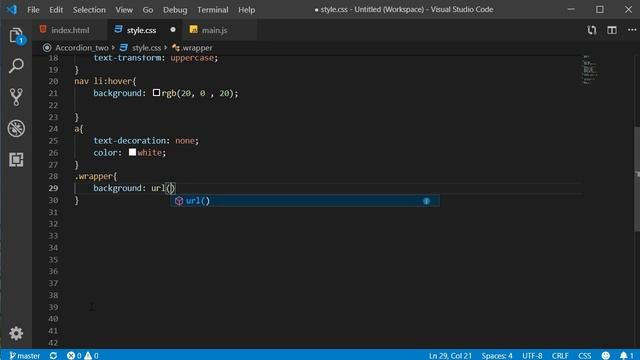Open the Search view in activity bar

pos(16,66)
